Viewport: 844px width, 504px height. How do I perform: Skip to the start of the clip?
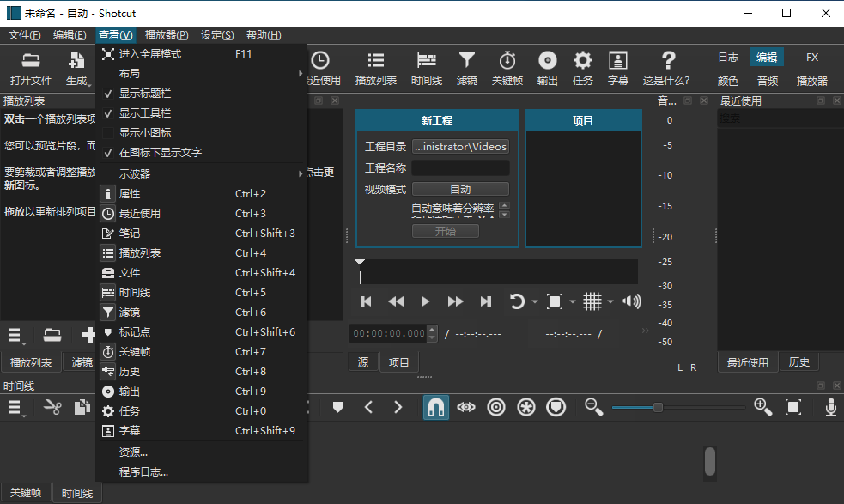pos(366,301)
